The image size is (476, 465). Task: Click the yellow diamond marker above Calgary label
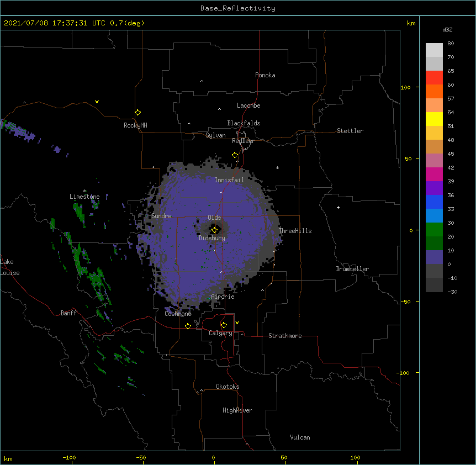coord(224,325)
